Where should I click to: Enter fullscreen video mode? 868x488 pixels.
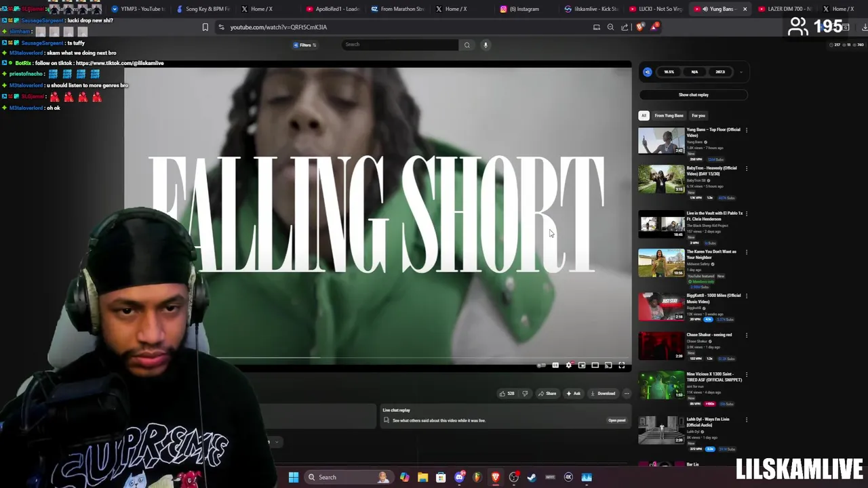point(621,365)
